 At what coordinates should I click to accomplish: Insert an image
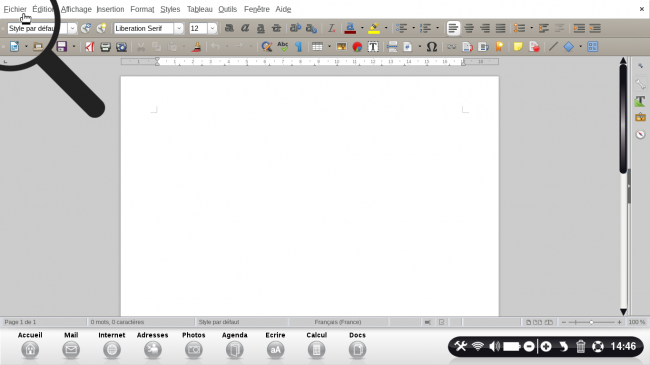click(341, 46)
